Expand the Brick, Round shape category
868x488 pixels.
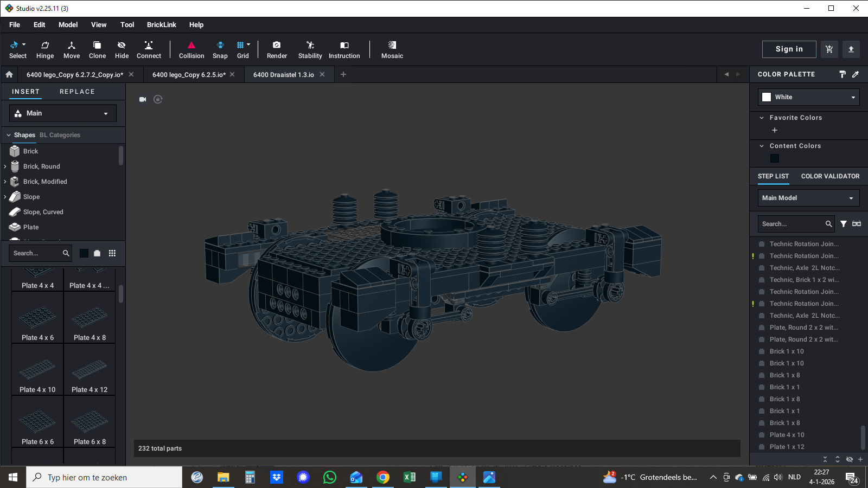[5, 166]
